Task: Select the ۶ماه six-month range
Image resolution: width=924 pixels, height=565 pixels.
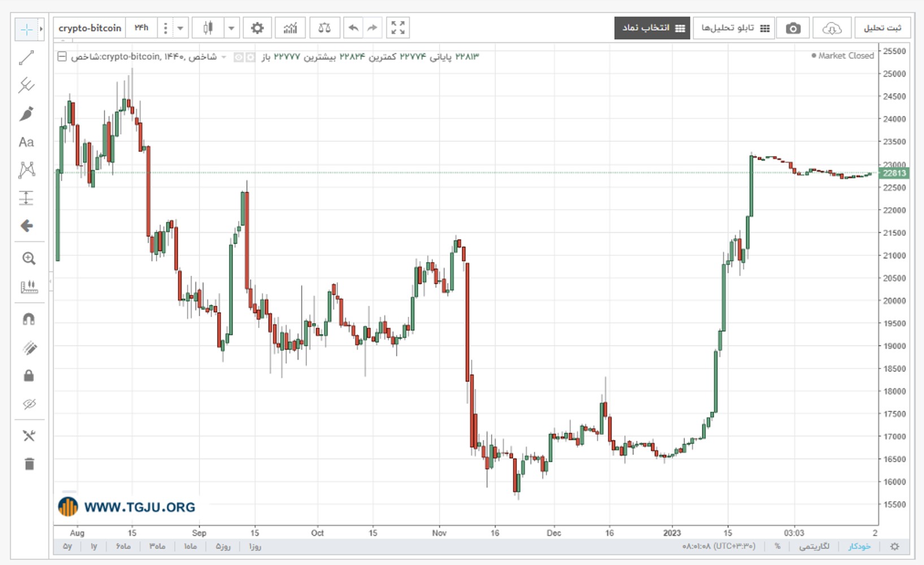Action: tap(123, 546)
